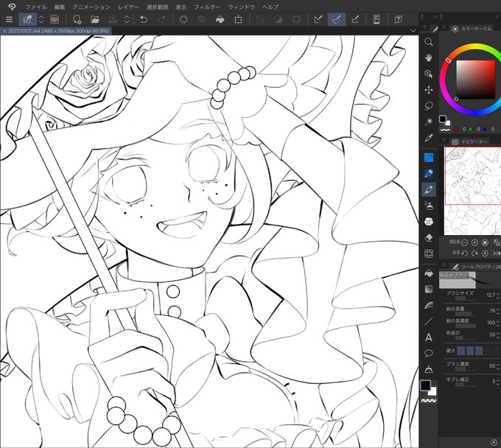
Task: Zoom in with navigator plus button
Action: tap(474, 242)
